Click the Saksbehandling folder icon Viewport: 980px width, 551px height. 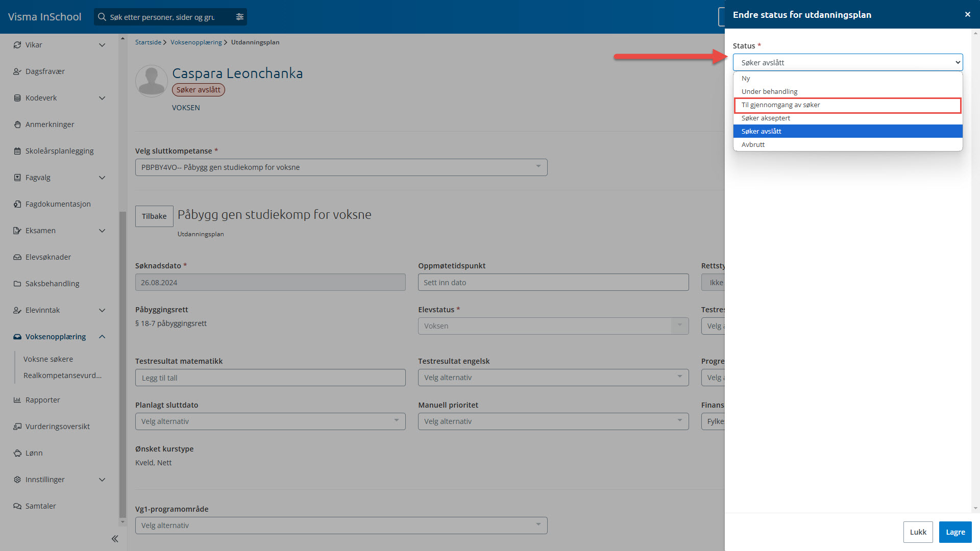17,284
